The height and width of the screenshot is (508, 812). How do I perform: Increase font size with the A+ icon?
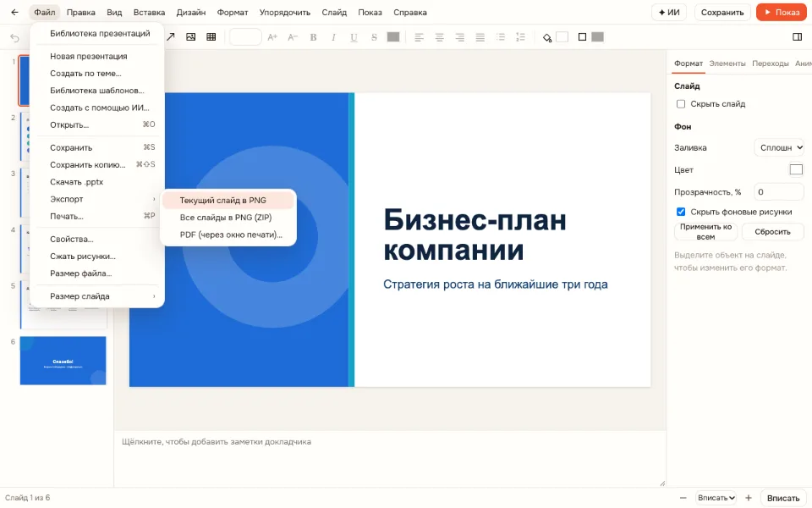click(x=272, y=36)
